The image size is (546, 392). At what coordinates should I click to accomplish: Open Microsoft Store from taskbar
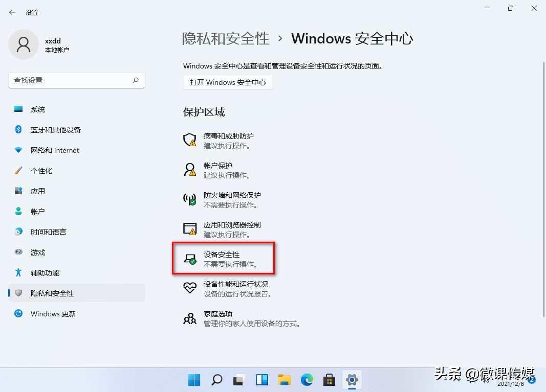pyautogui.click(x=329, y=380)
